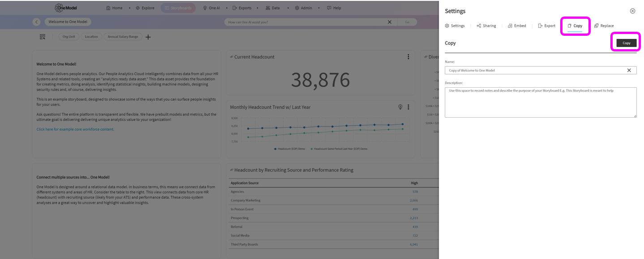Go to the Explore section
The image size is (644, 259).
pos(145,8)
